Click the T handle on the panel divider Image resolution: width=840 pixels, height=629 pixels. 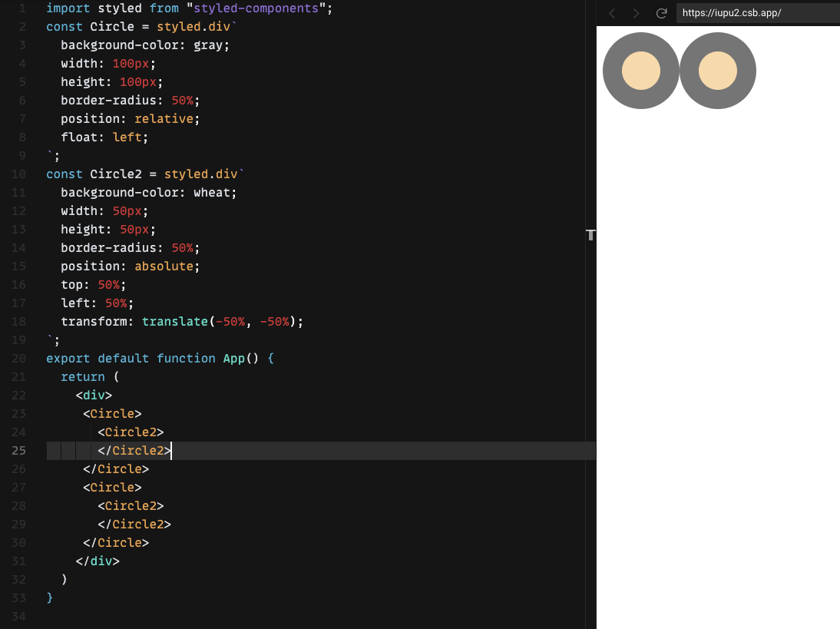590,235
